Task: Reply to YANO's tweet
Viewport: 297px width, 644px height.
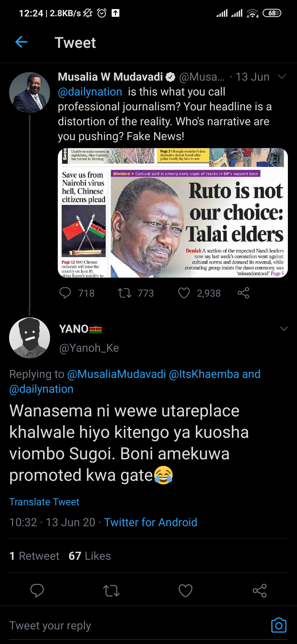Action: point(37,590)
